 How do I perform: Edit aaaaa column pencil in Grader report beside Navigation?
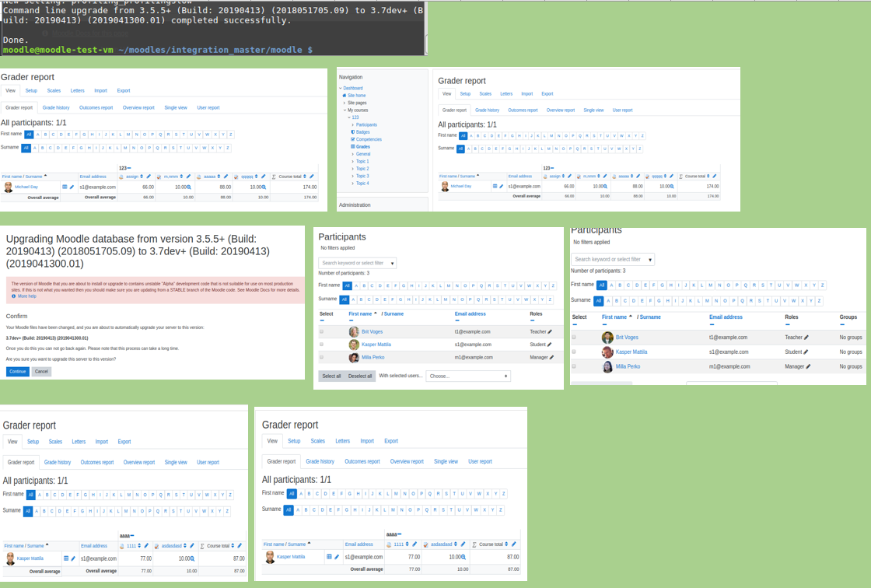coord(638,177)
